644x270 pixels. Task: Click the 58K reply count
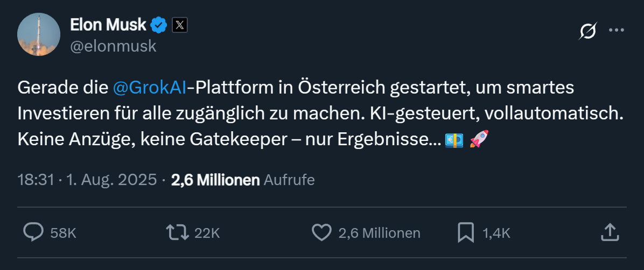pyautogui.click(x=63, y=233)
